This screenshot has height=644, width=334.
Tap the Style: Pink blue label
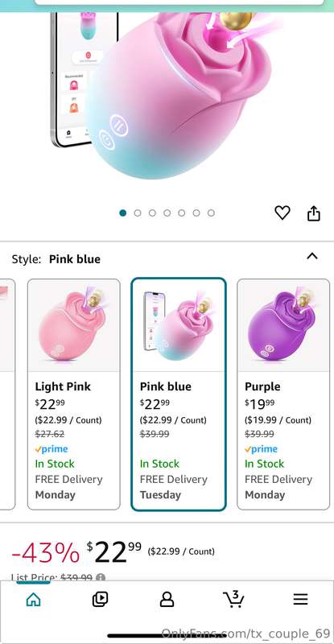click(x=56, y=259)
